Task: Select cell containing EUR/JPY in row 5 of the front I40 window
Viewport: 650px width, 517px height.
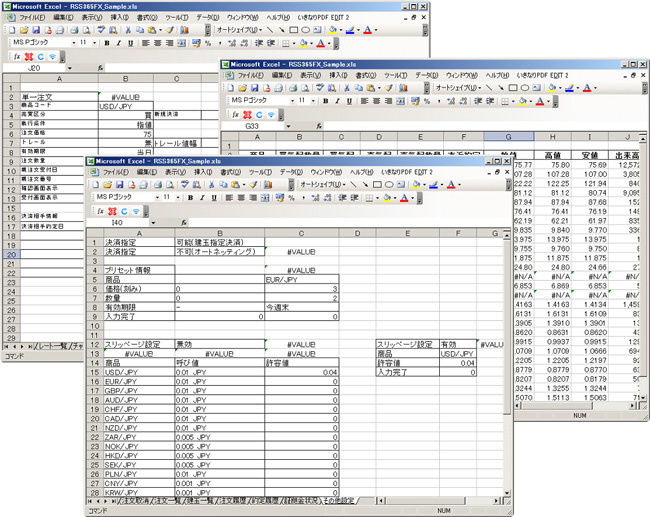Action: point(302,280)
